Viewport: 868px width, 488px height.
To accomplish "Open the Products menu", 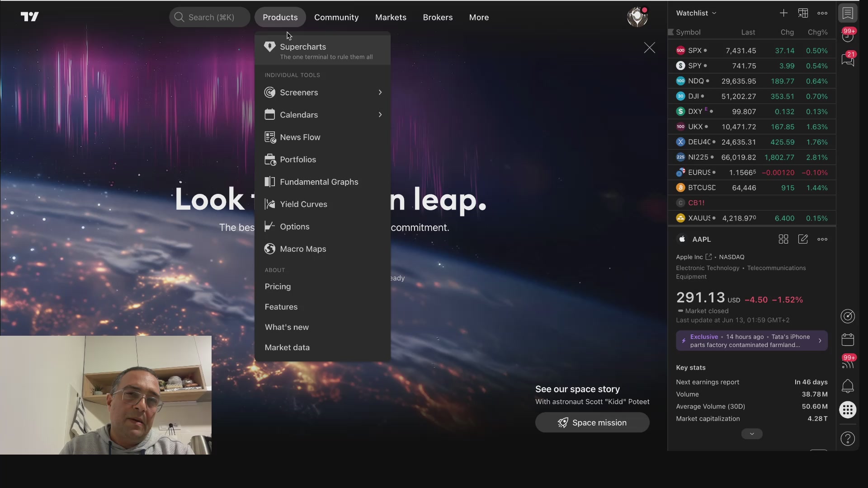I will pyautogui.click(x=280, y=17).
